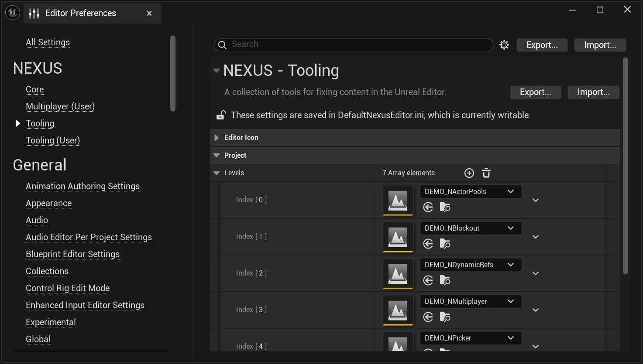
Task: Expand the Editor Icon section
Action: (x=217, y=137)
